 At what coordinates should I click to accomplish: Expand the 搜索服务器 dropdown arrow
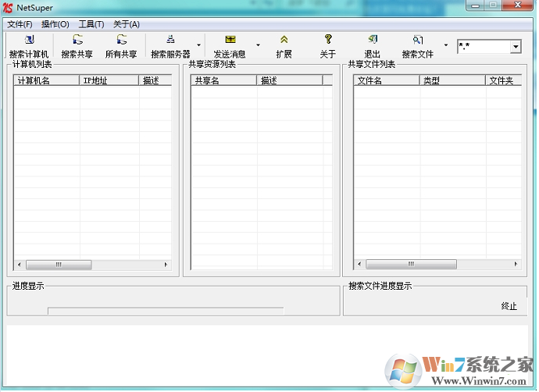[x=198, y=45]
